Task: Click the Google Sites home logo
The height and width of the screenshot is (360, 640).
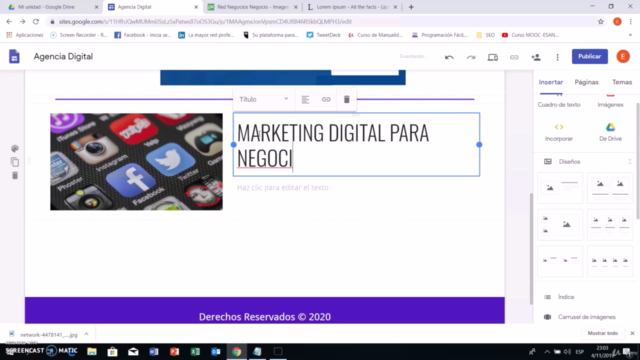Action: click(x=14, y=56)
